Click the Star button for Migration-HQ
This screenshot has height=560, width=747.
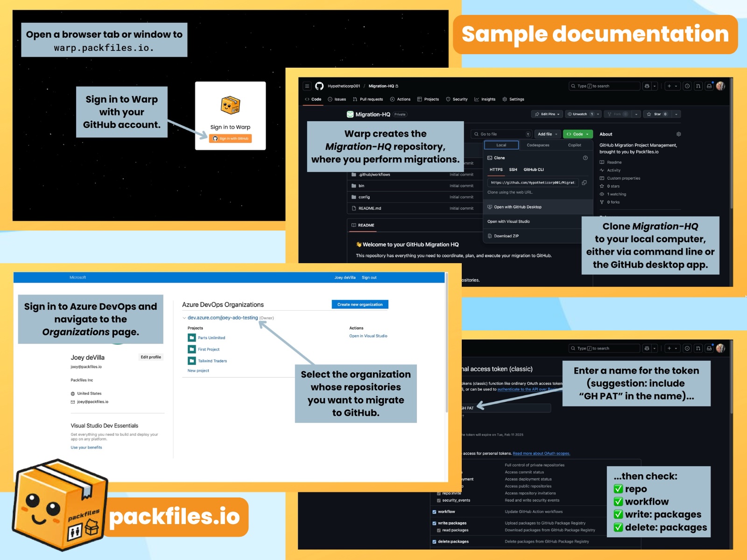click(657, 114)
